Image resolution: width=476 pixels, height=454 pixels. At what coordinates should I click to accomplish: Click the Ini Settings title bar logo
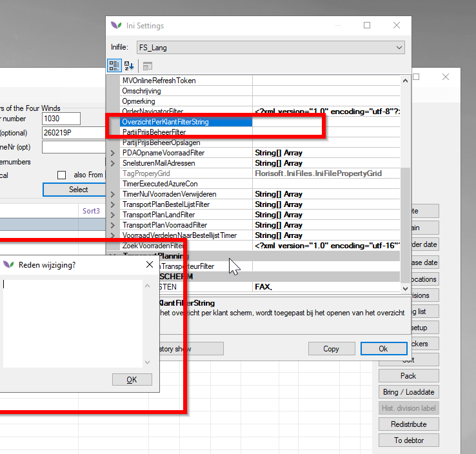[x=116, y=26]
